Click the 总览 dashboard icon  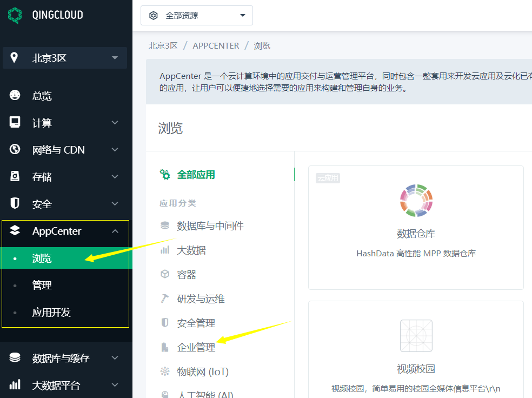coord(15,95)
